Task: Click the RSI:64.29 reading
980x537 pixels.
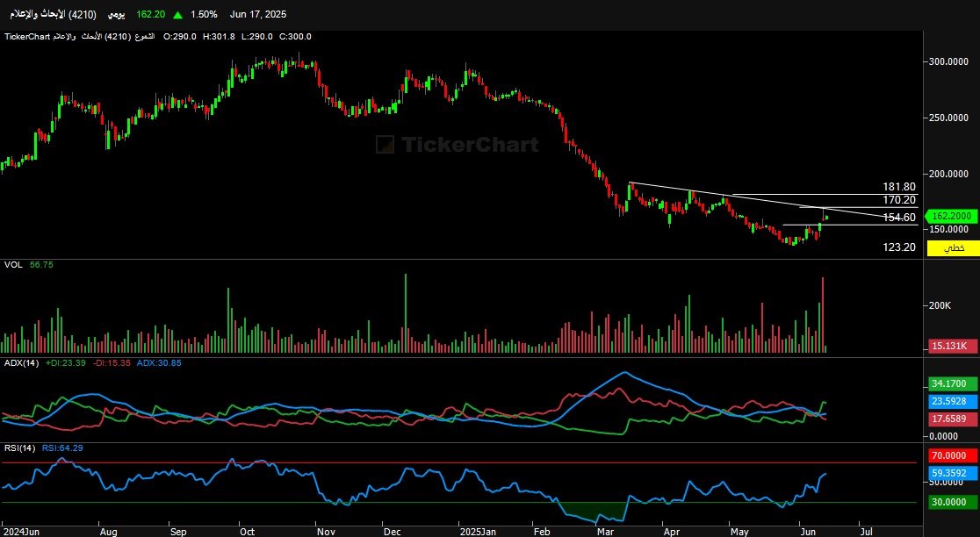Action: click(x=62, y=447)
